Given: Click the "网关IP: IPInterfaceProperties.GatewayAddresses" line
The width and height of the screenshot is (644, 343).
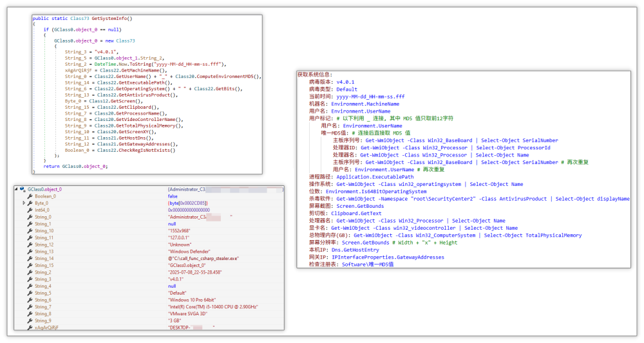Looking at the screenshot, I should click(377, 257).
